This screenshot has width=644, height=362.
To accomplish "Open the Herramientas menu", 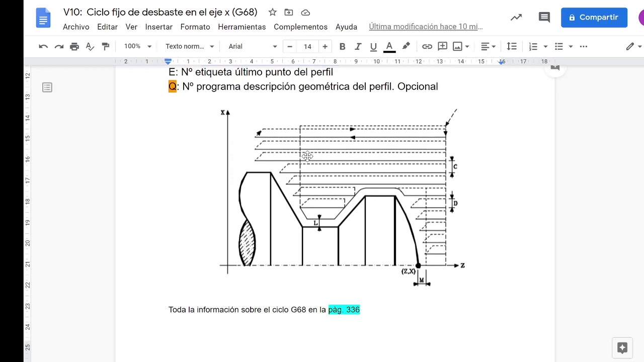I will pos(242,27).
